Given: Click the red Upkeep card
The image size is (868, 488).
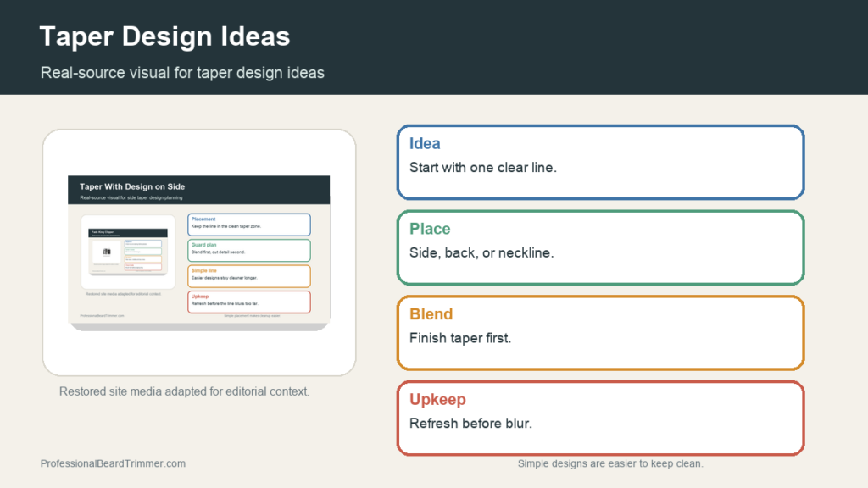Looking at the screenshot, I should [601, 419].
